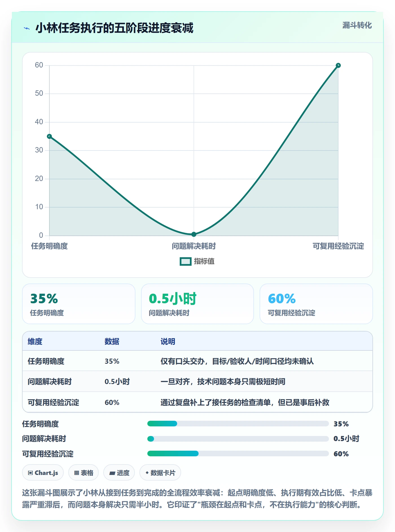Image resolution: width=395 pixels, height=532 pixels.
Task: Toggle the 指标值 legend swatch
Action: [186, 261]
